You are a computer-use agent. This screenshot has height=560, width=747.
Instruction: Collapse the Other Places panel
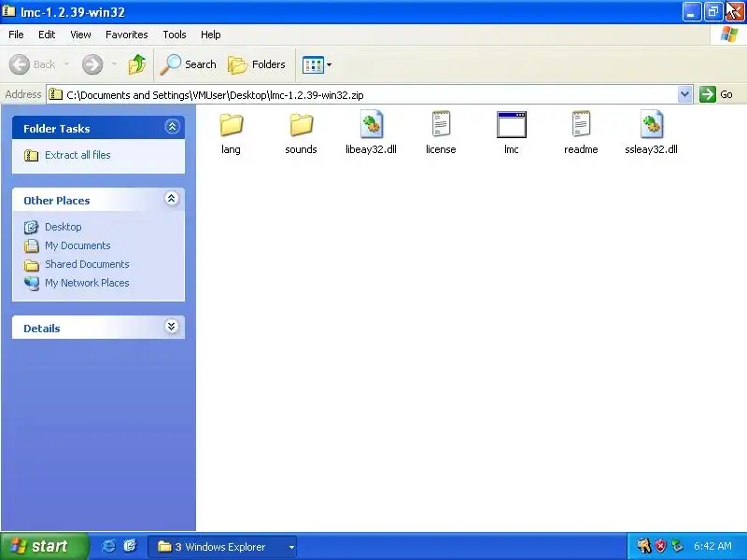172,199
